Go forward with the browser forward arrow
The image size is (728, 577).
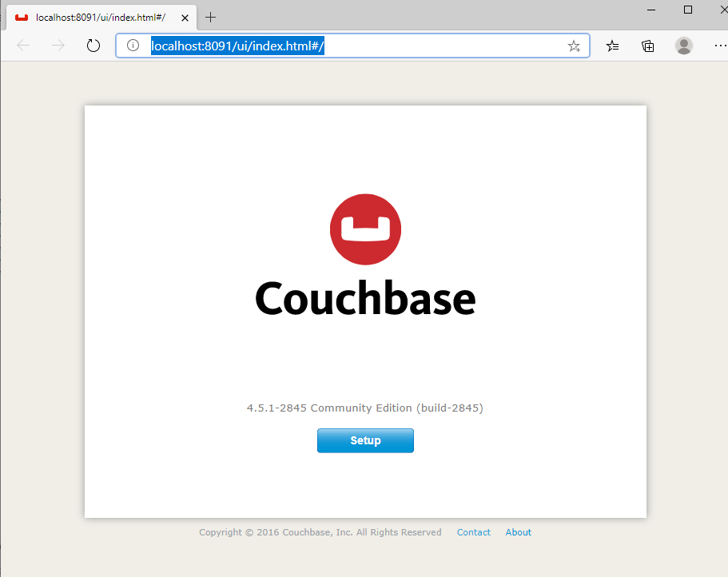[x=58, y=46]
